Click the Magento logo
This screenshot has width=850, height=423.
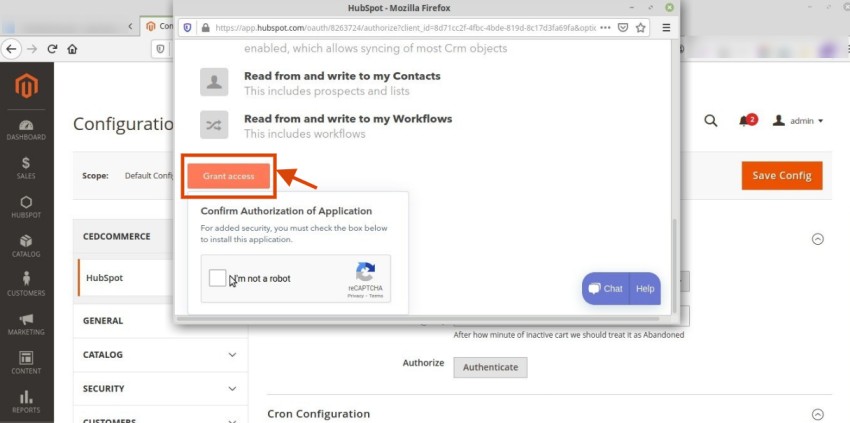(27, 86)
